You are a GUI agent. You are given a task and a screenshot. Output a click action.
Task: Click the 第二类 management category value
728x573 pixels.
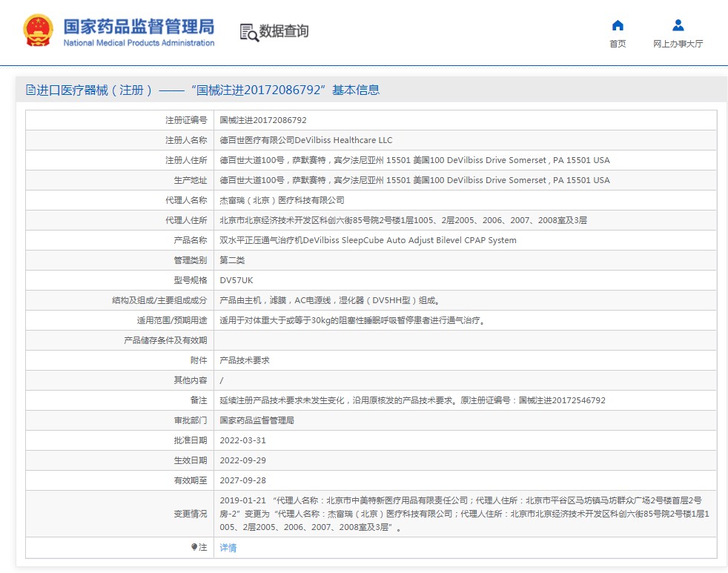coord(232,260)
